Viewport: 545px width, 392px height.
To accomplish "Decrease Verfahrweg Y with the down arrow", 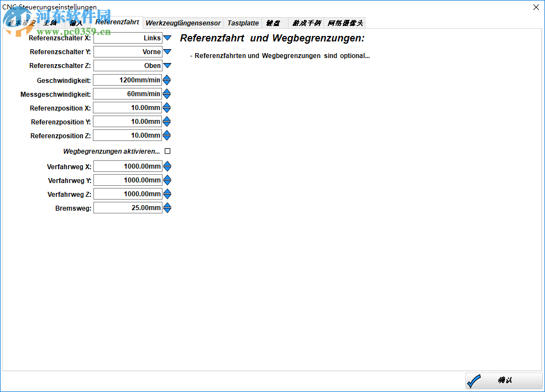I will (x=167, y=183).
